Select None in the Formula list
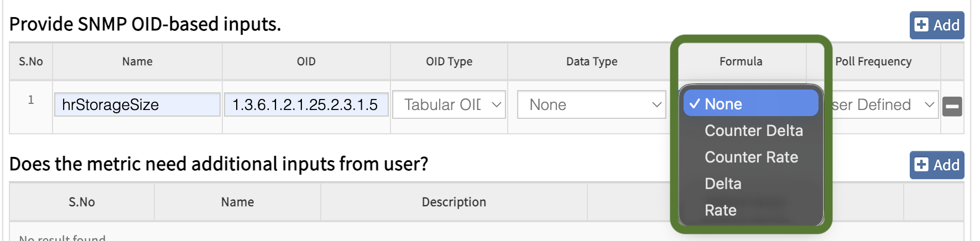Image resolution: width=980 pixels, height=241 pixels. 750,104
